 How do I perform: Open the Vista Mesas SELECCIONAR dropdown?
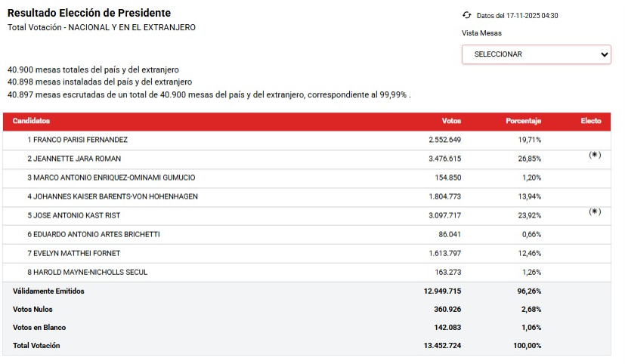click(x=536, y=54)
